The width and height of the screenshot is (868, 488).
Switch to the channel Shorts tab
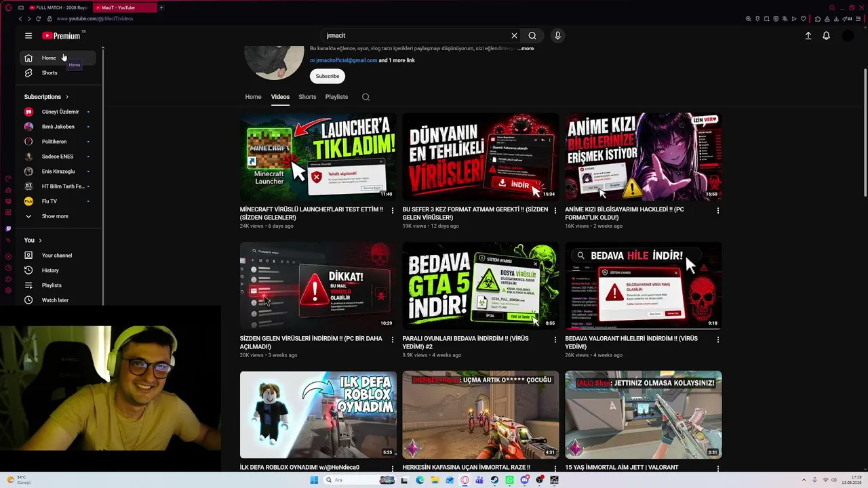(307, 97)
